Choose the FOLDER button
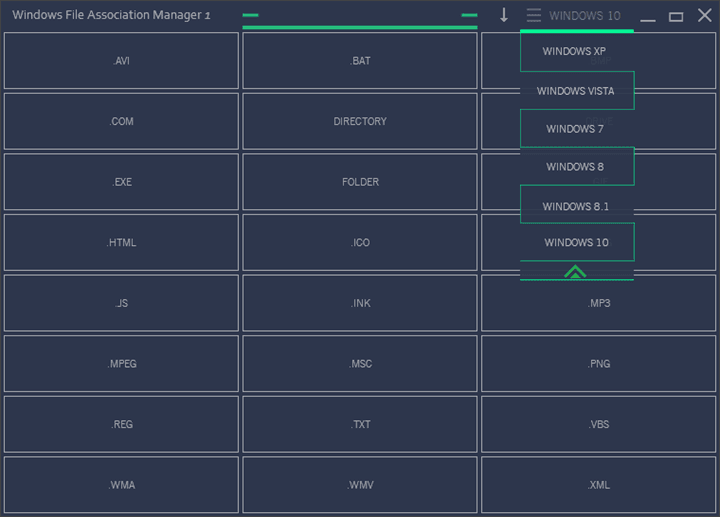This screenshot has width=720, height=517. coord(360,182)
